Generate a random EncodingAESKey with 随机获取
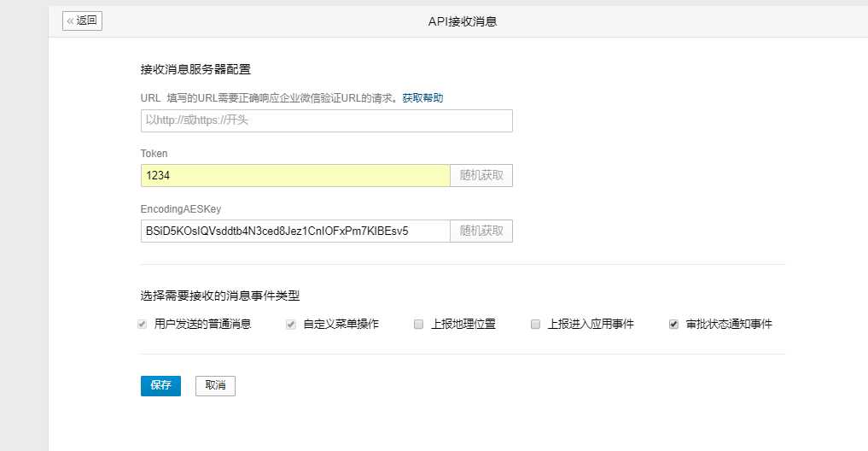The image size is (868, 451). coord(481,231)
